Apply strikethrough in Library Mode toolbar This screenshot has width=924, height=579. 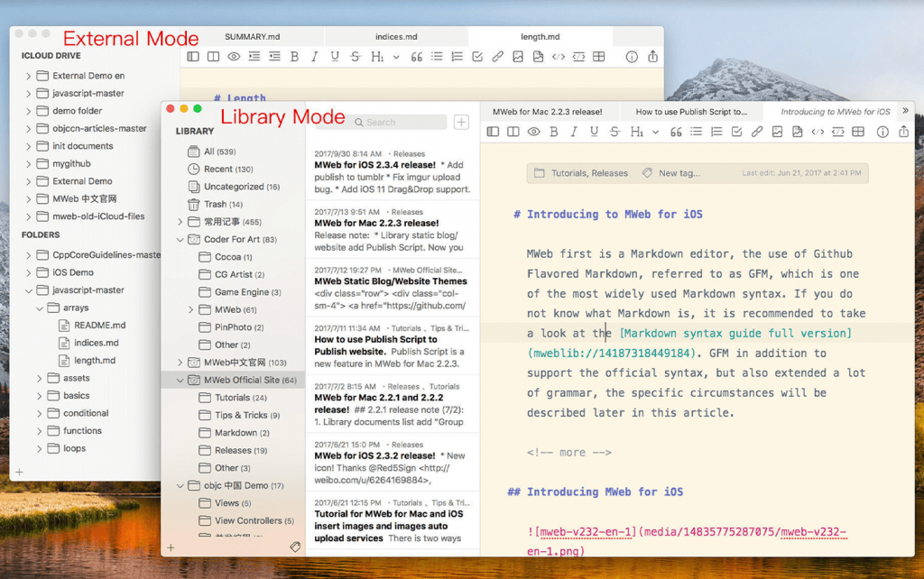tap(614, 132)
